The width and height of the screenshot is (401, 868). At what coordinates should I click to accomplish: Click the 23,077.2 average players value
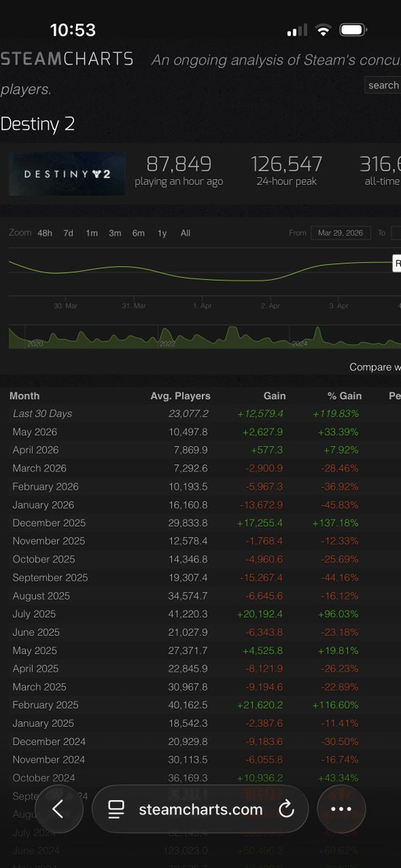click(x=188, y=414)
